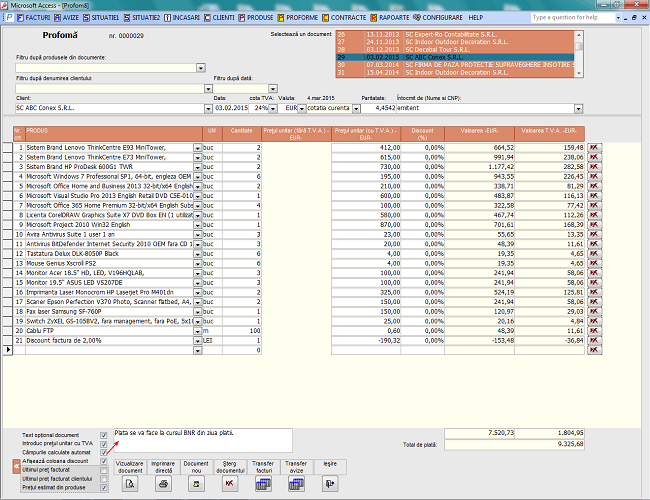Click the delete document red icon
Screen dimensions: 650x500
[x=230, y=484]
